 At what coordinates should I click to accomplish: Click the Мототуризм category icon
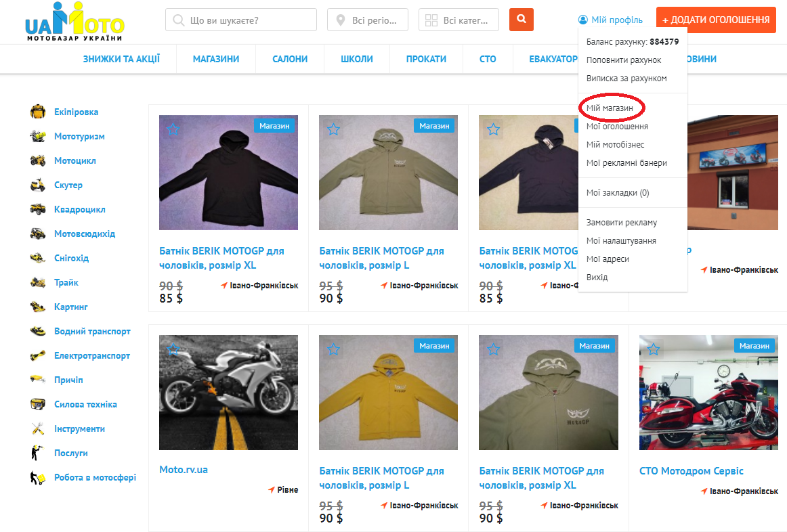click(38, 136)
